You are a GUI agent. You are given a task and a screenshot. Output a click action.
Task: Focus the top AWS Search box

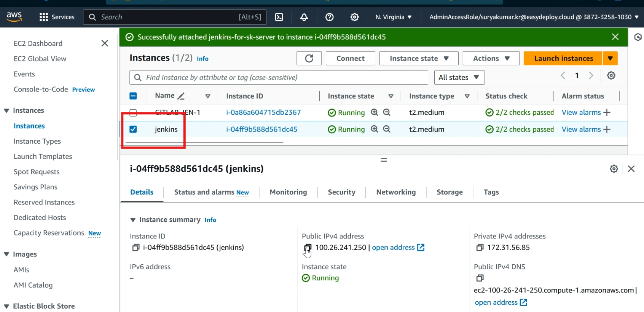(x=175, y=17)
